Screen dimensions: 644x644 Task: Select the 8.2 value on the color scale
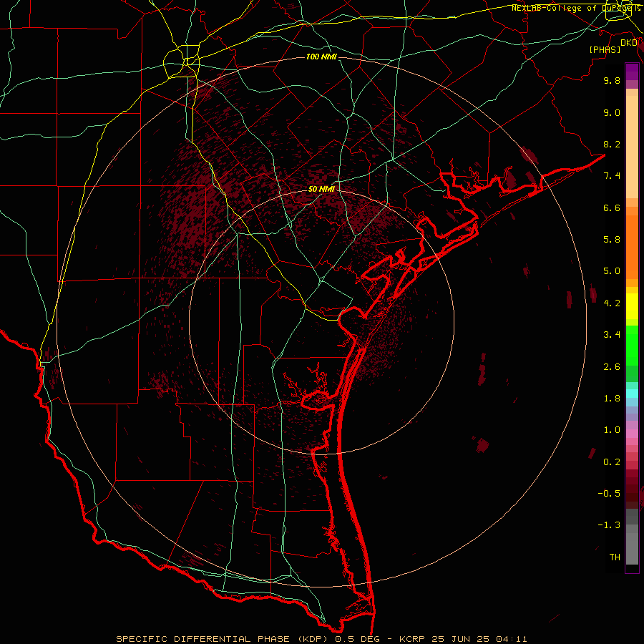click(612, 144)
